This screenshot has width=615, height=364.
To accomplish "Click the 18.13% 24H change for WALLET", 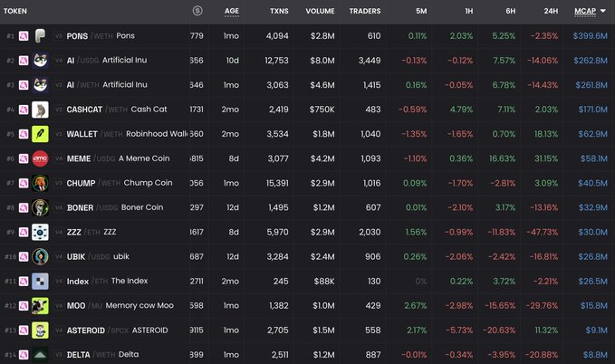I will click(546, 134).
